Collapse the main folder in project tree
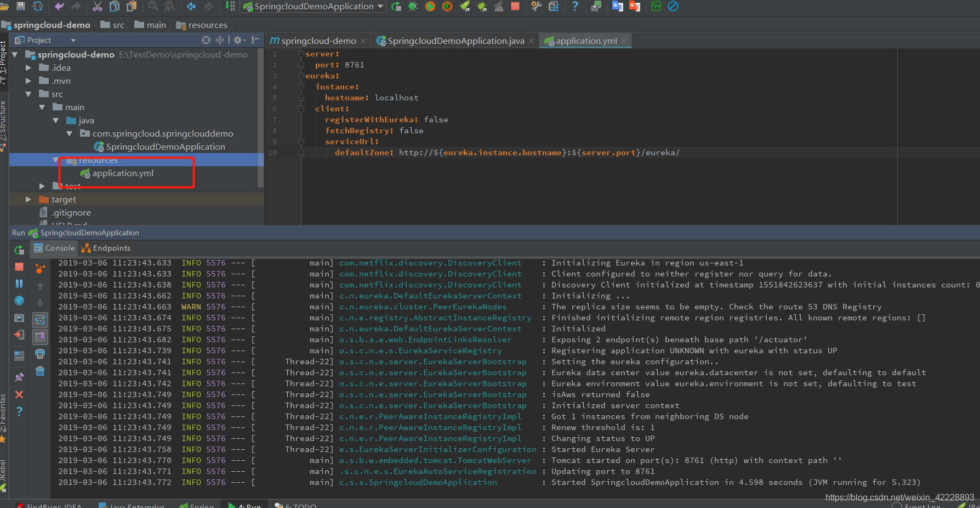 tap(42, 108)
